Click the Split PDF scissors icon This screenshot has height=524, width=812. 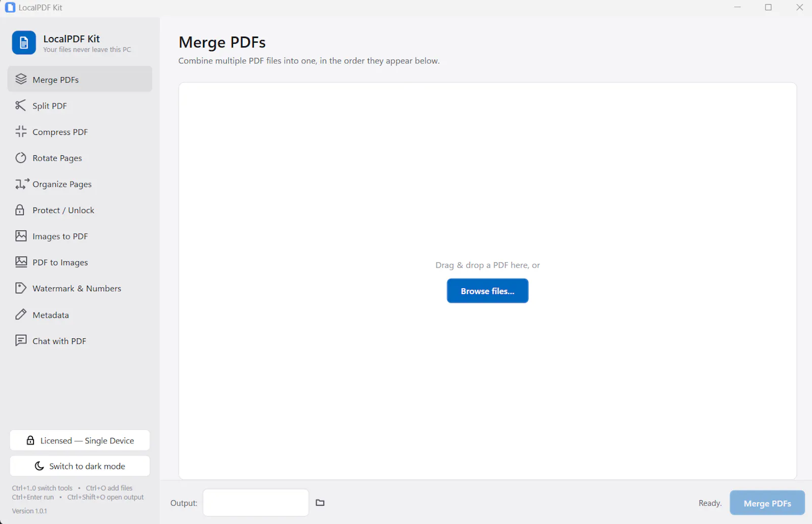[x=21, y=106]
